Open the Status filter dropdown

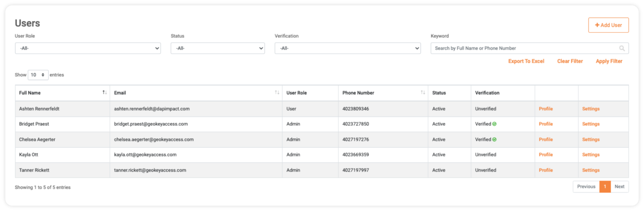point(218,48)
